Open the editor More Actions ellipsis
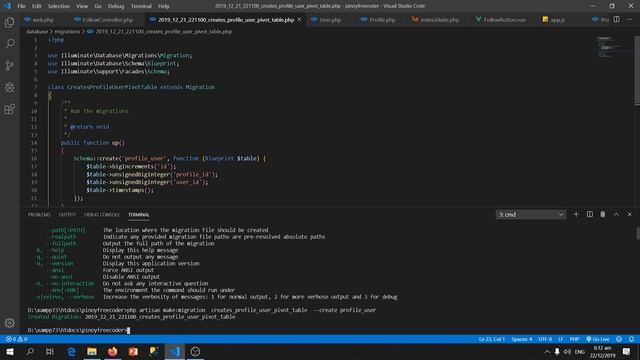Image resolution: width=640 pixels, height=360 pixels. tap(629, 19)
